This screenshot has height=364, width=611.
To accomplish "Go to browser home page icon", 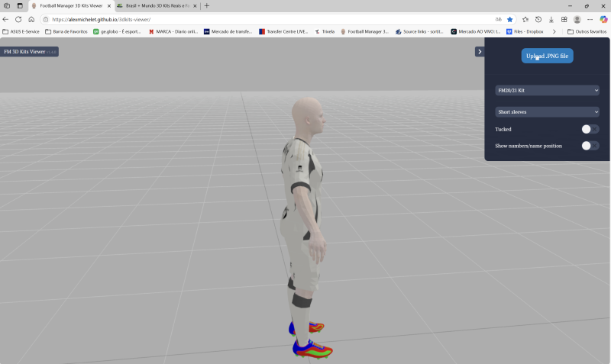I will 31,19.
